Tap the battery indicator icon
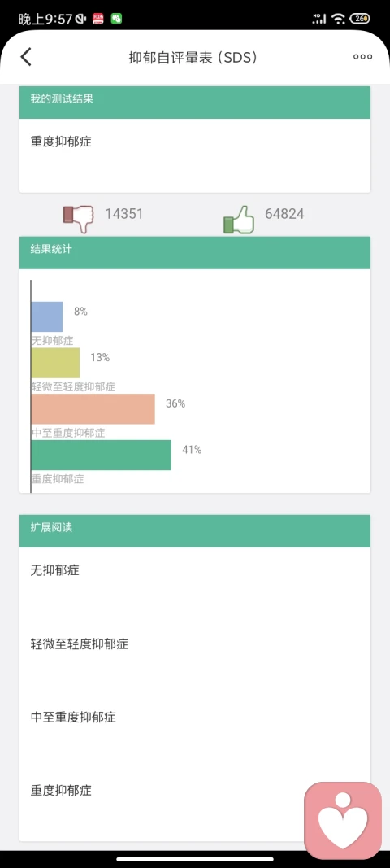Screen dimensions: 390x868 point(361,19)
